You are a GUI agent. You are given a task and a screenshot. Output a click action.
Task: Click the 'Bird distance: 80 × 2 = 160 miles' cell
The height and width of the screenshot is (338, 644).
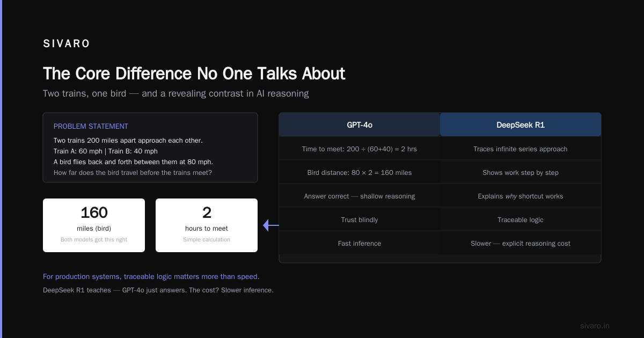tap(360, 173)
